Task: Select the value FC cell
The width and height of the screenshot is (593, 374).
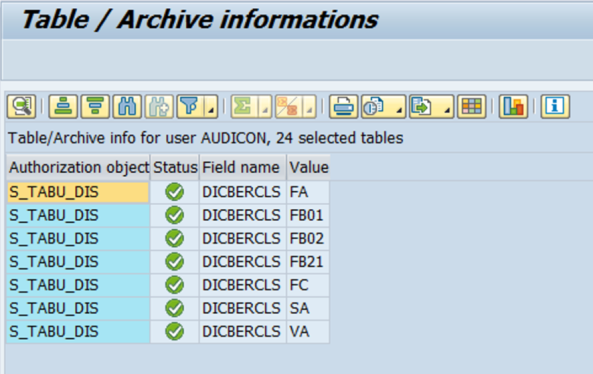Action: coord(308,285)
